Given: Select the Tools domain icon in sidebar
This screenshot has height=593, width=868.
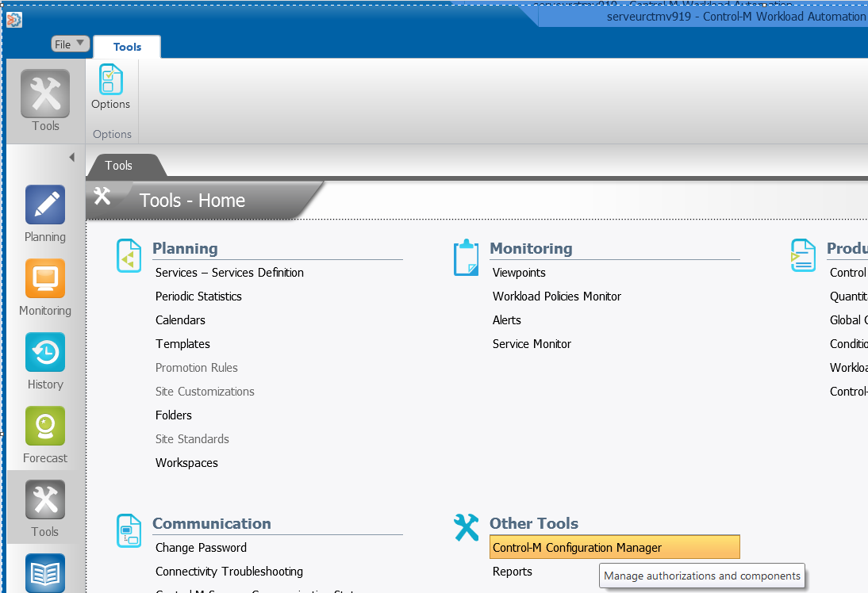Looking at the screenshot, I should coord(45,499).
